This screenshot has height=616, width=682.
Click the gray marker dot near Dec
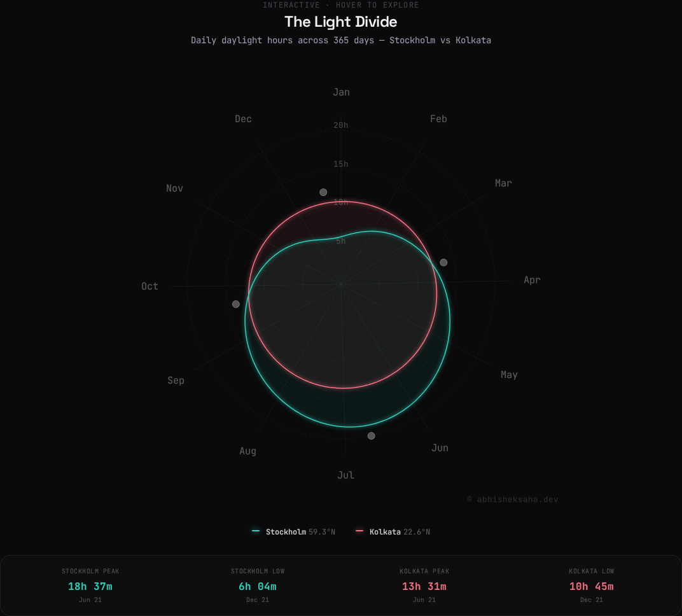(323, 192)
